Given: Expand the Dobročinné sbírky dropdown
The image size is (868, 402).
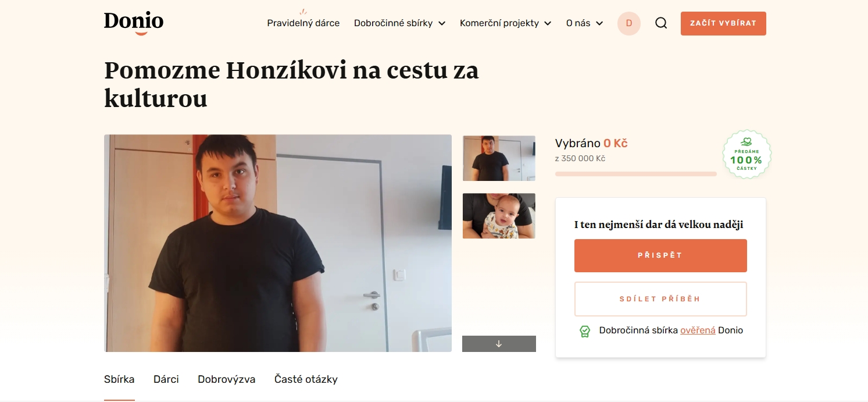Looking at the screenshot, I should 400,23.
